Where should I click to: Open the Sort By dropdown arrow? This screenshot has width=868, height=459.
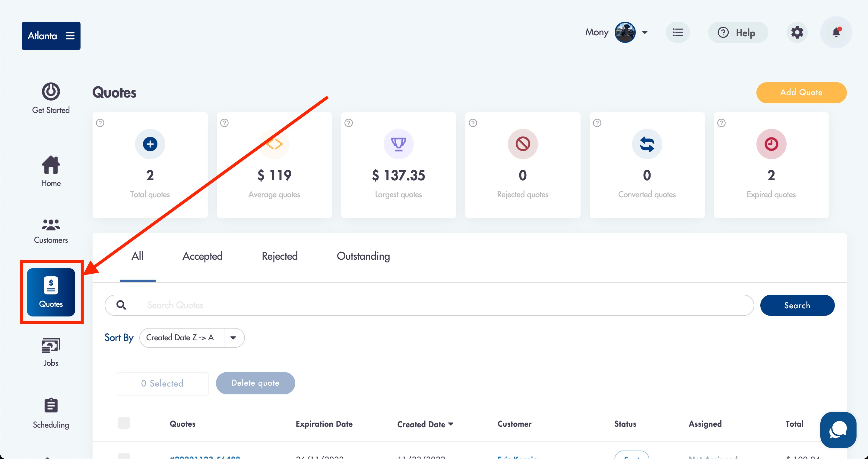(x=233, y=338)
